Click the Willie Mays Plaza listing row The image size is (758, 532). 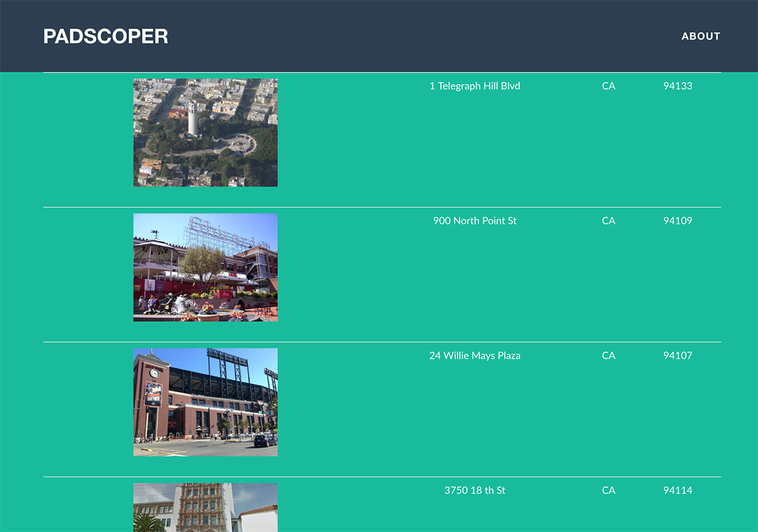click(x=379, y=402)
